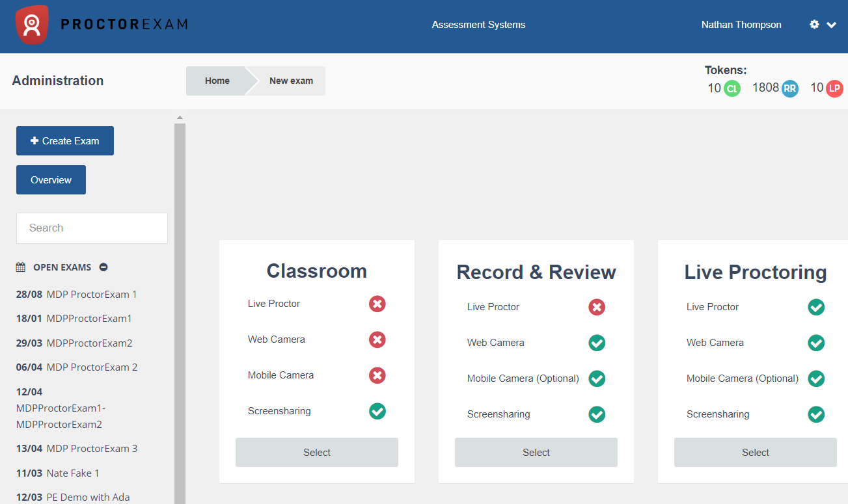
Task: Click the Nathan Thompson user name
Action: point(741,25)
